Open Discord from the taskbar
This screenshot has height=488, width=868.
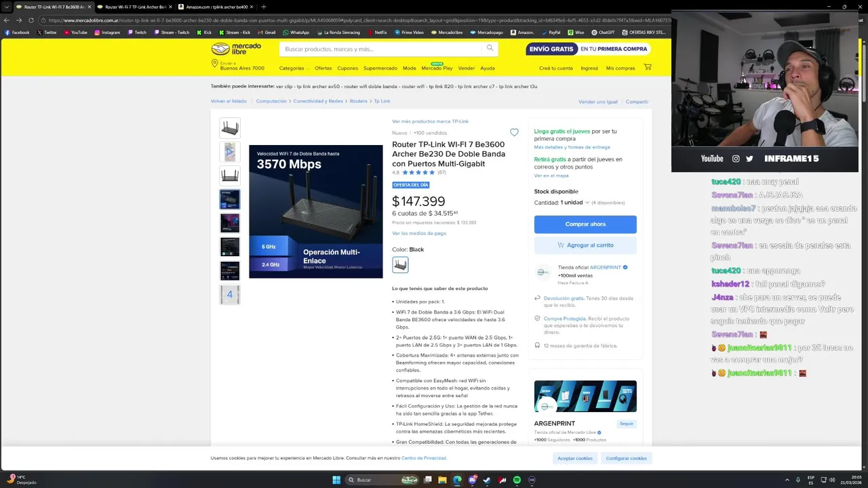coord(472,480)
